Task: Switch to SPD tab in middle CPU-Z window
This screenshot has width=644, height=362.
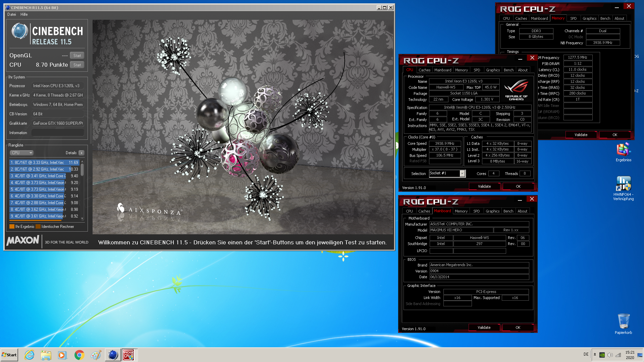Action: coord(477,70)
